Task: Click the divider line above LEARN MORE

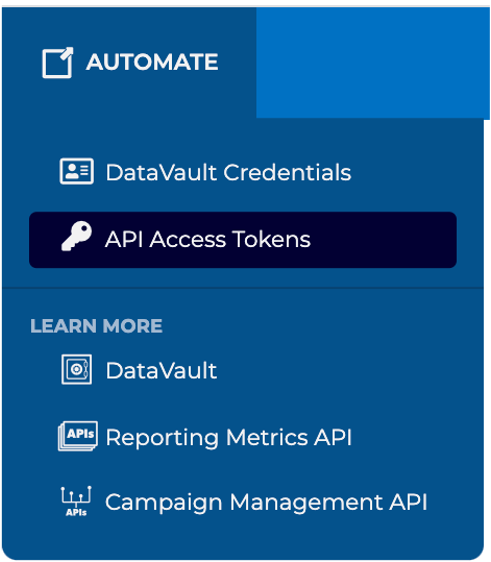Action: 243,288
